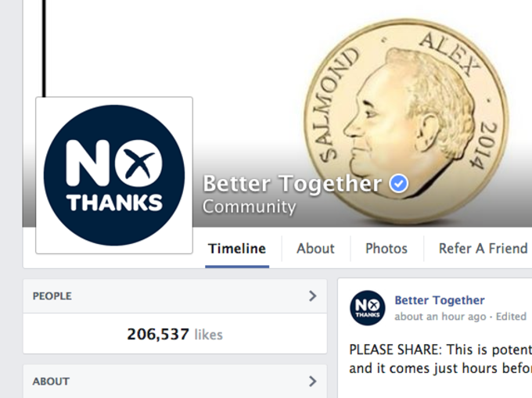Open Better Together post author link

(440, 300)
